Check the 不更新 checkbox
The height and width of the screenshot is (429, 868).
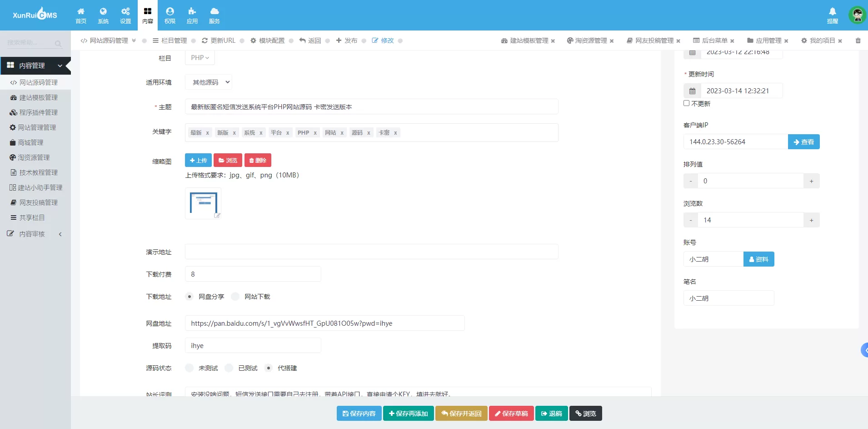click(x=686, y=103)
